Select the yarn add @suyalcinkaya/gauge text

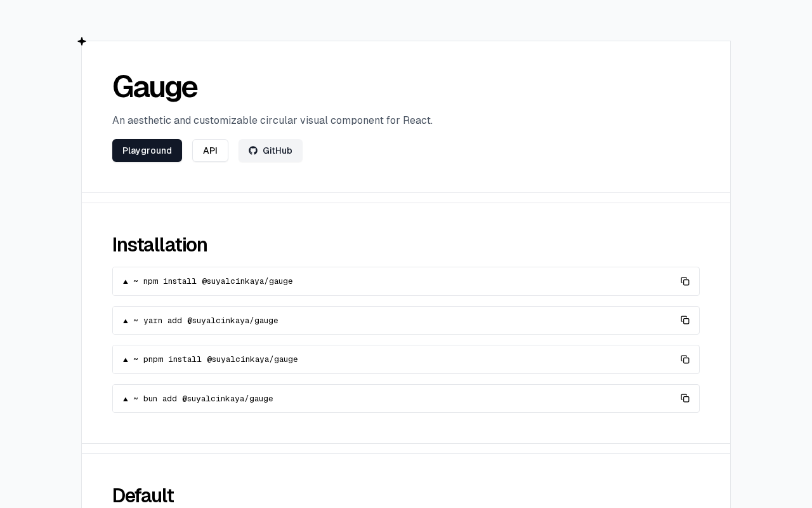[x=211, y=321]
